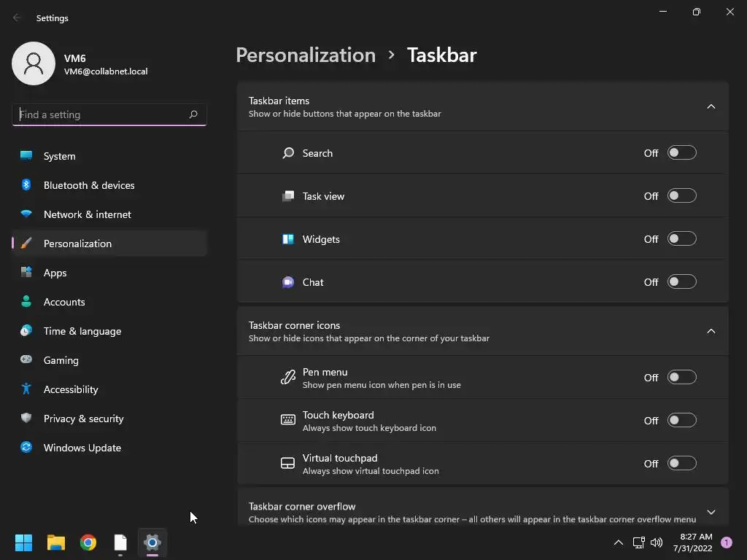
Task: Show hidden icons in the system tray
Action: click(619, 542)
